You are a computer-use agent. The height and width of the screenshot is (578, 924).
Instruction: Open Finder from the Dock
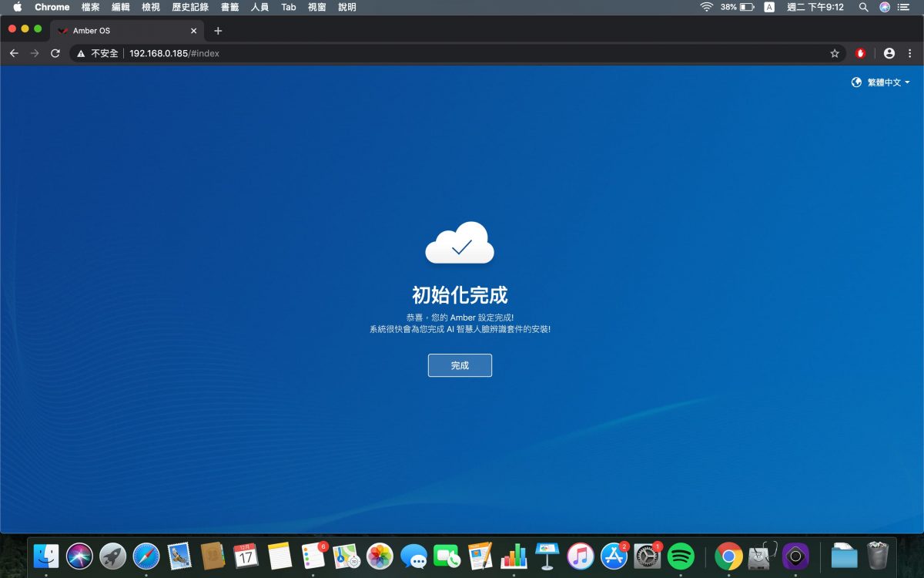(x=46, y=556)
